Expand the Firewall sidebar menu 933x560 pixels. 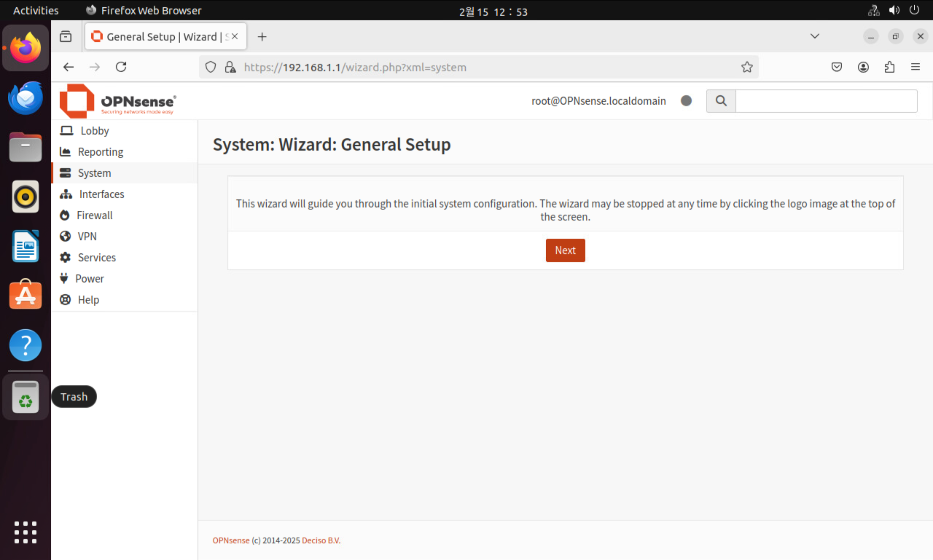tap(94, 215)
